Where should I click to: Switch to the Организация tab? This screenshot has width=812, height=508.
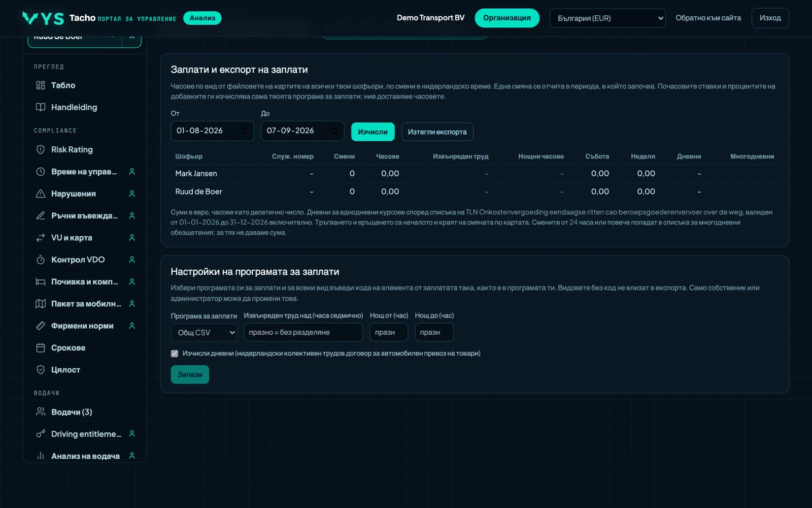[x=506, y=18]
